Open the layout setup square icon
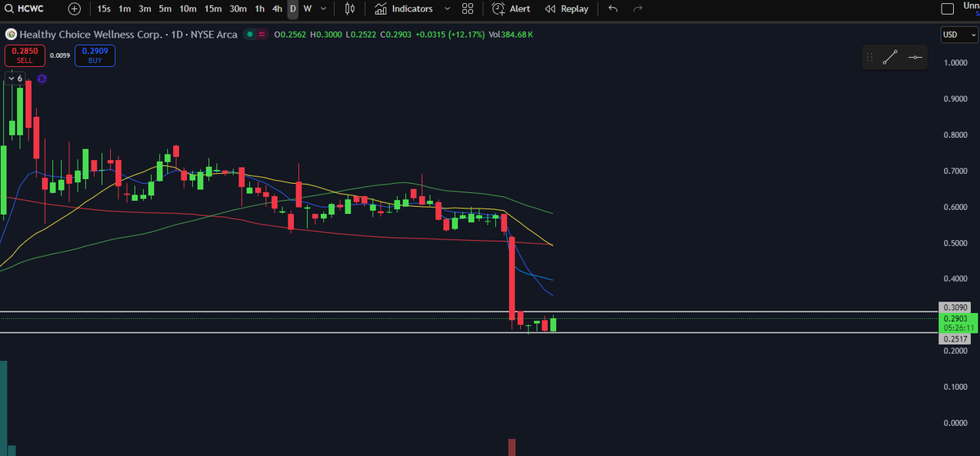Screen dimensions: 980x456 [947, 9]
